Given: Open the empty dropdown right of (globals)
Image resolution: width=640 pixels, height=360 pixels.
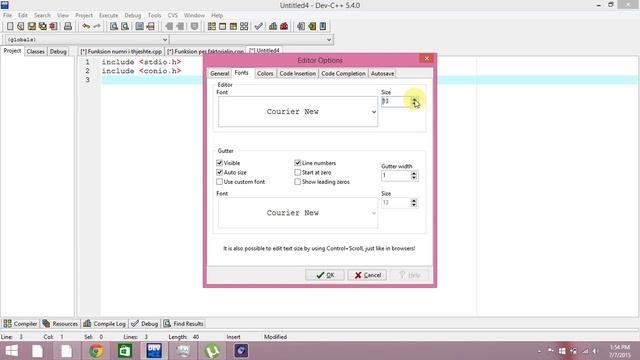Looking at the screenshot, I should coord(251,40).
